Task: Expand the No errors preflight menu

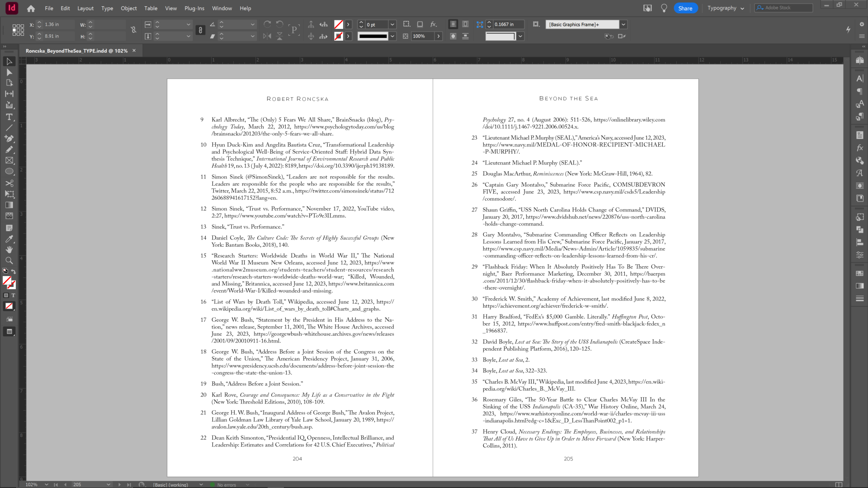Action: 247,484
